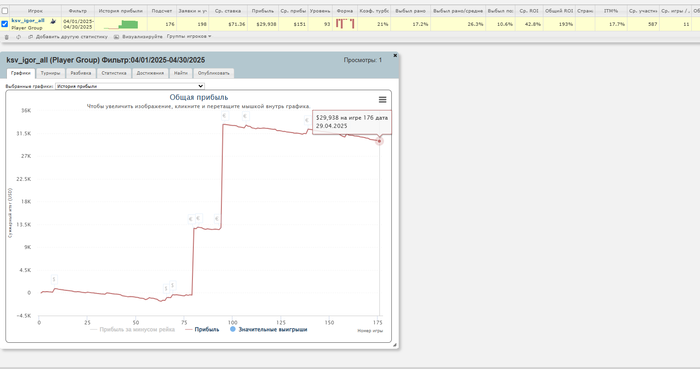Check the select-all checkbox in the table header
This screenshot has width=700, height=369.
click(4, 11)
